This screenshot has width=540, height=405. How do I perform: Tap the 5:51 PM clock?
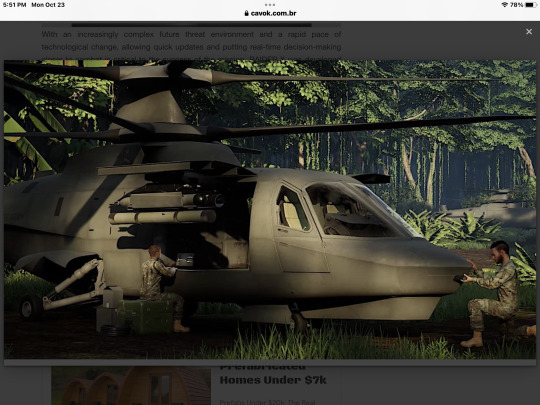point(14,5)
